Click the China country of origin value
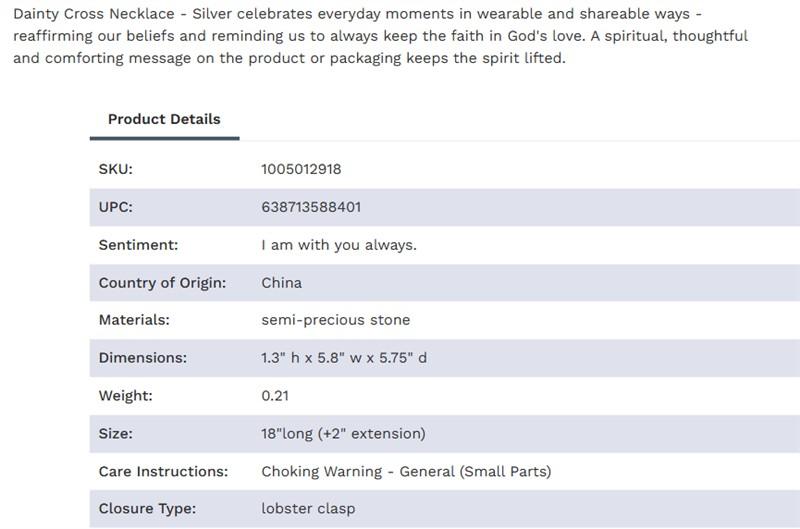 (281, 283)
